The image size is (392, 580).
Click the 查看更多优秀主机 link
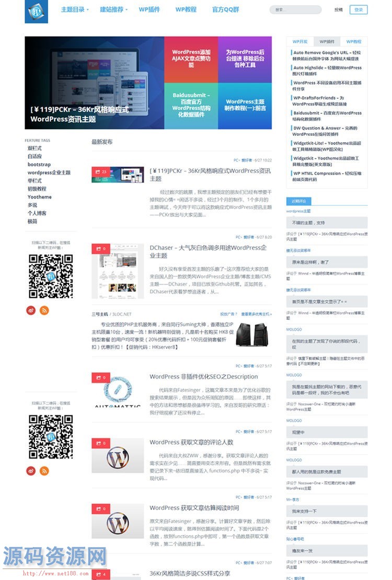256,314
